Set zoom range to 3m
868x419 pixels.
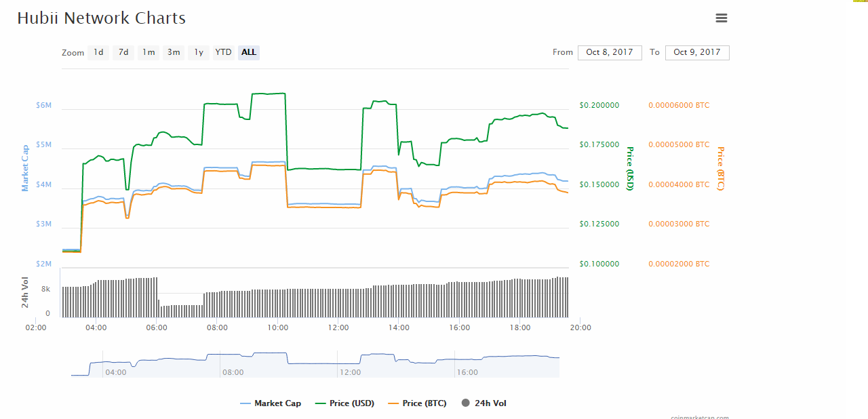pyautogui.click(x=174, y=52)
